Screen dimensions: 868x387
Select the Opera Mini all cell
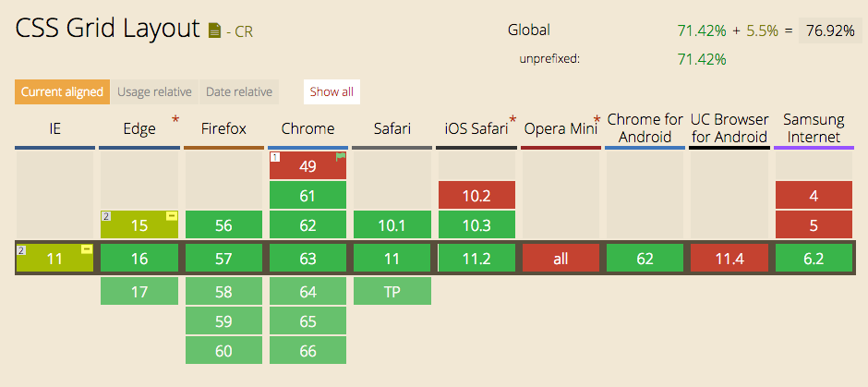click(x=561, y=258)
